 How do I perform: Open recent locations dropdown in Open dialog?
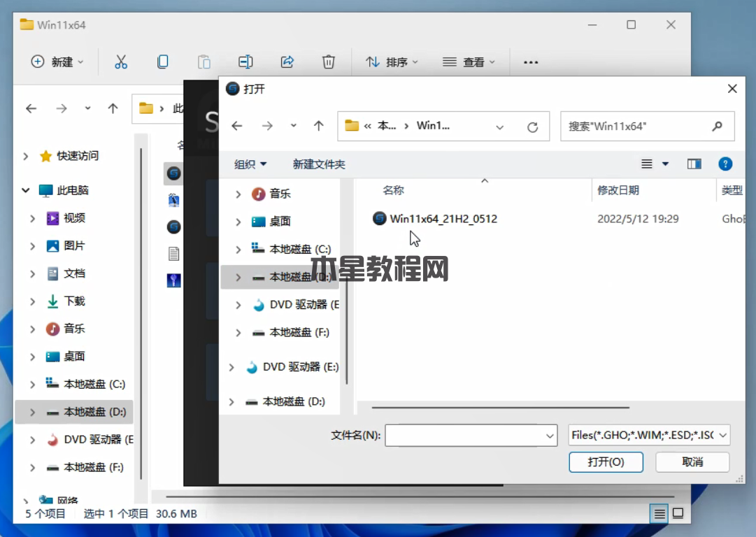(293, 127)
